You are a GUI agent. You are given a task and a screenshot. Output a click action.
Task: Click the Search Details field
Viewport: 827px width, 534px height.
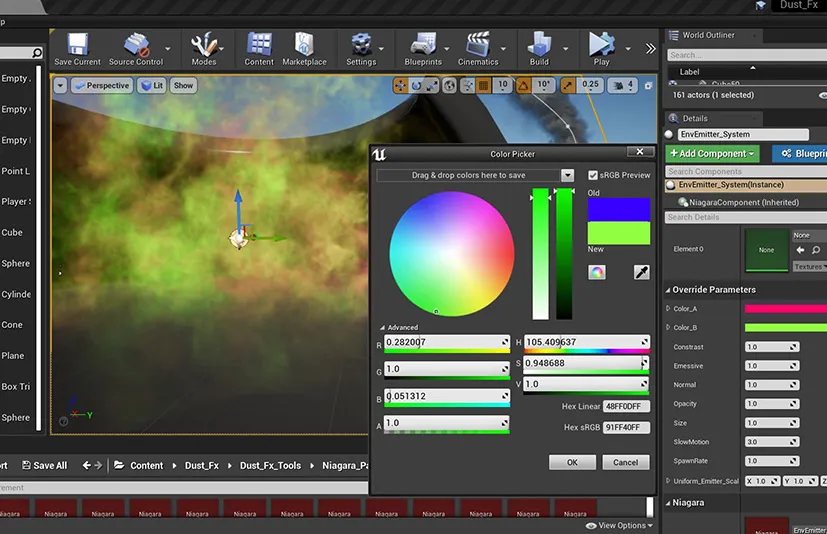tap(745, 217)
